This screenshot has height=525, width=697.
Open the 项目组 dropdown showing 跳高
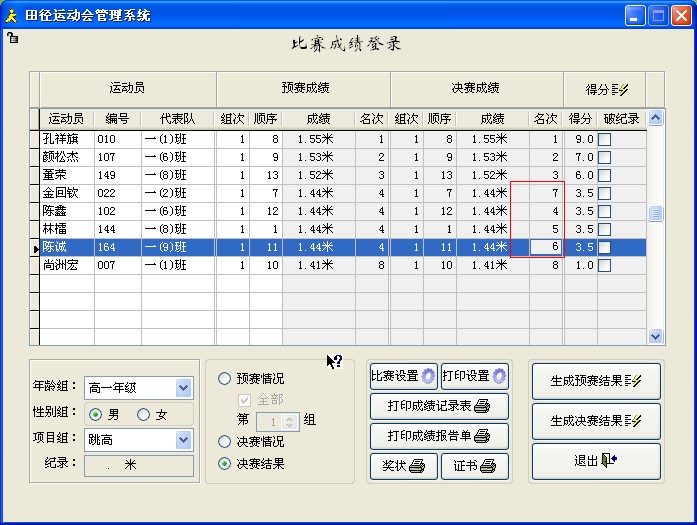coord(183,440)
